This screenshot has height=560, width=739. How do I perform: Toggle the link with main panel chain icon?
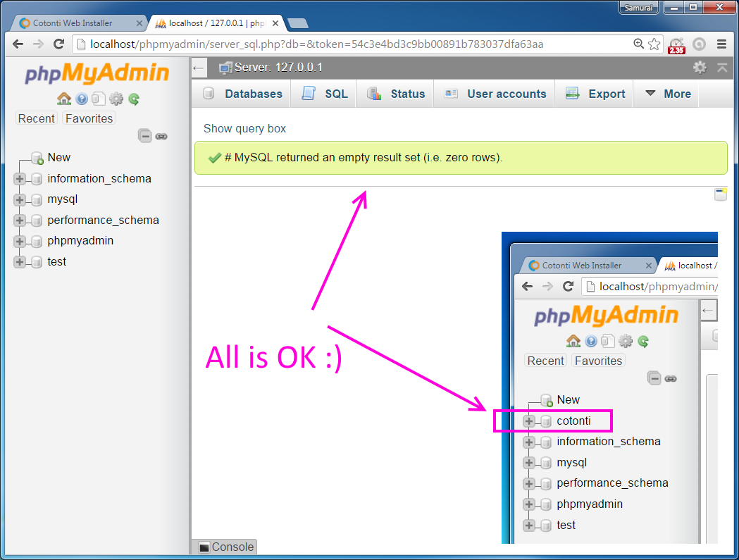(x=161, y=137)
